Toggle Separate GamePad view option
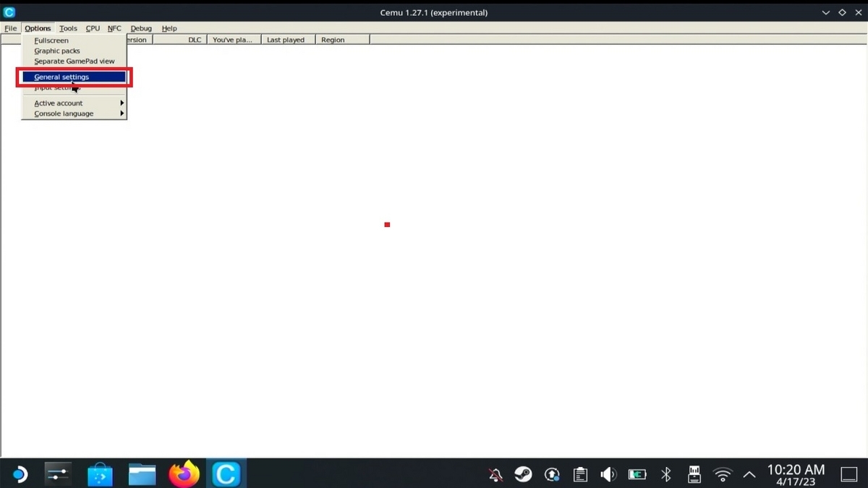 74,61
